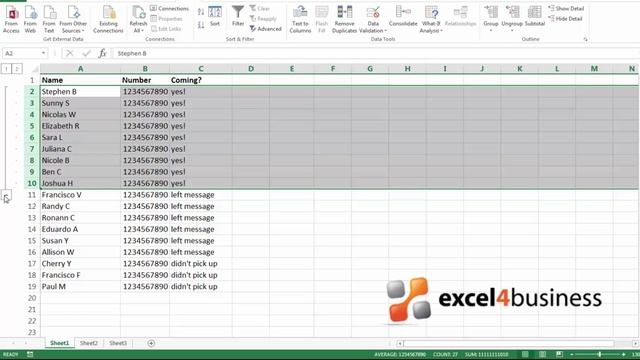
Task: Switch to Page Break Preview
Action: [559, 354]
